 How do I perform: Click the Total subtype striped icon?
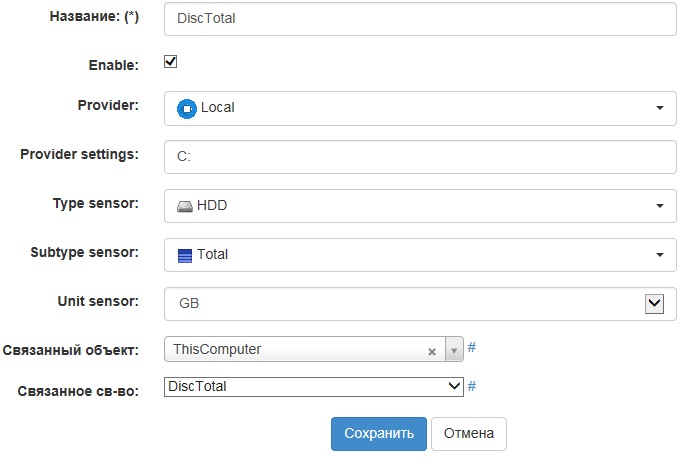185,254
